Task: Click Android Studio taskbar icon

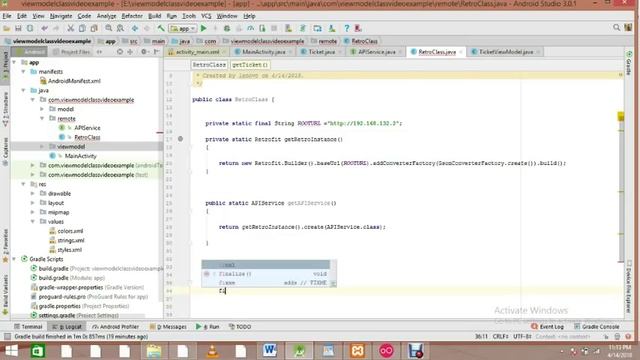Action: [299, 351]
